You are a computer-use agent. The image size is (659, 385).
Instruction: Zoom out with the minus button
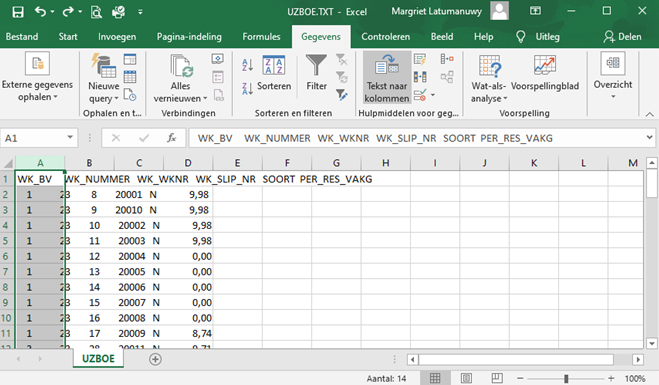pos(520,379)
